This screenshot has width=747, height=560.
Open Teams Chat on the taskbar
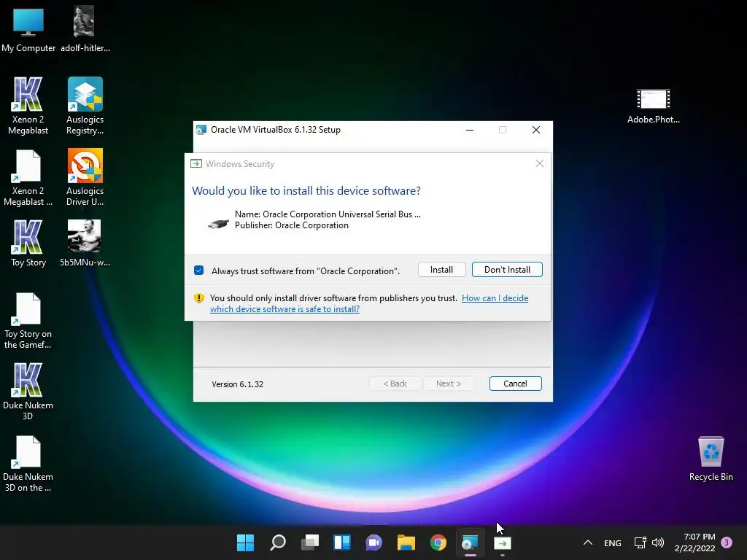click(x=374, y=542)
